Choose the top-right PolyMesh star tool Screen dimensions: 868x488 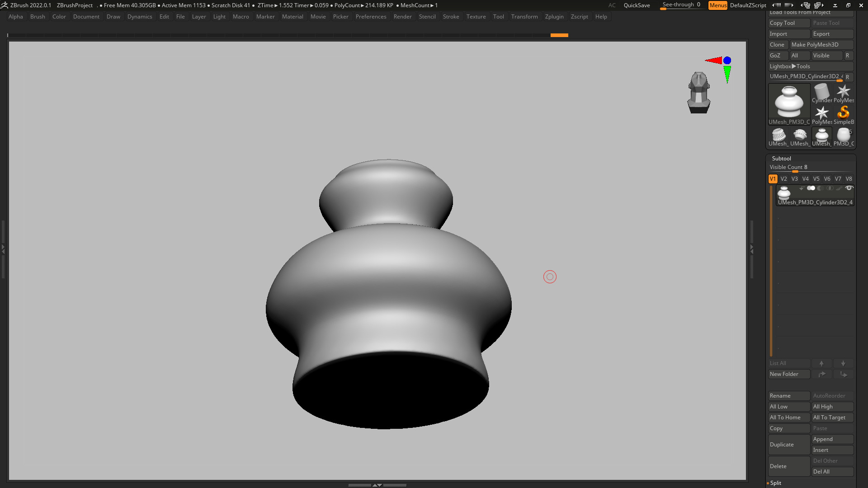coord(844,93)
